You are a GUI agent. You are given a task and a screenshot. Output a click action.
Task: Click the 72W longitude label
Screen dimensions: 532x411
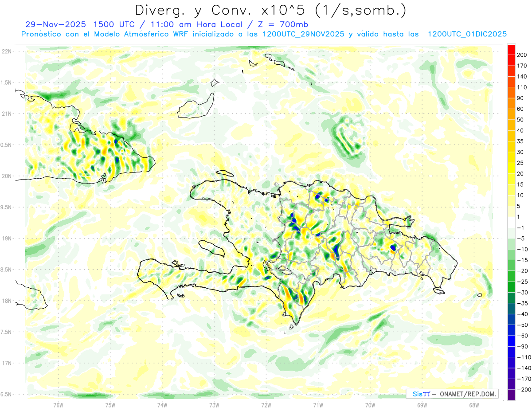pyautogui.click(x=266, y=405)
